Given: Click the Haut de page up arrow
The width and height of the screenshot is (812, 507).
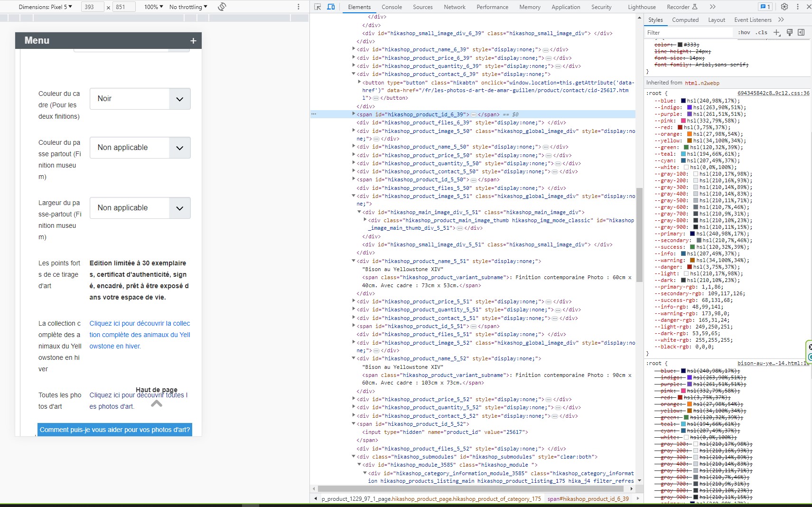Looking at the screenshot, I should coord(157,404).
